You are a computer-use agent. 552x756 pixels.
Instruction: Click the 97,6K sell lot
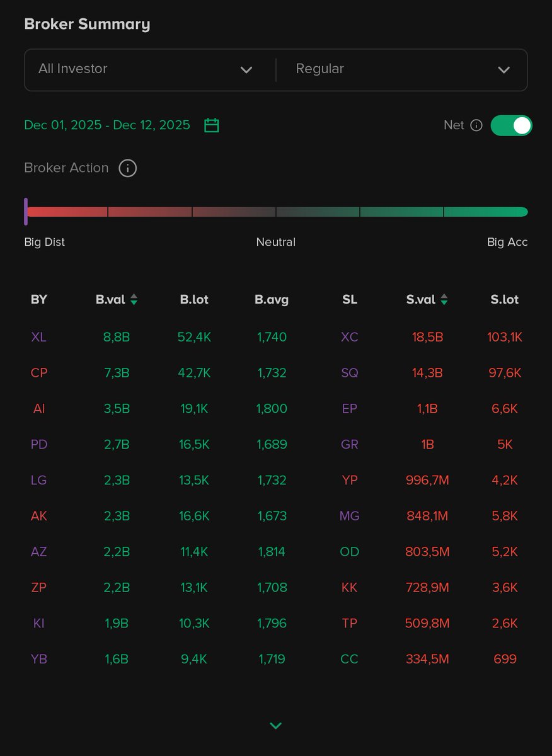pos(505,373)
